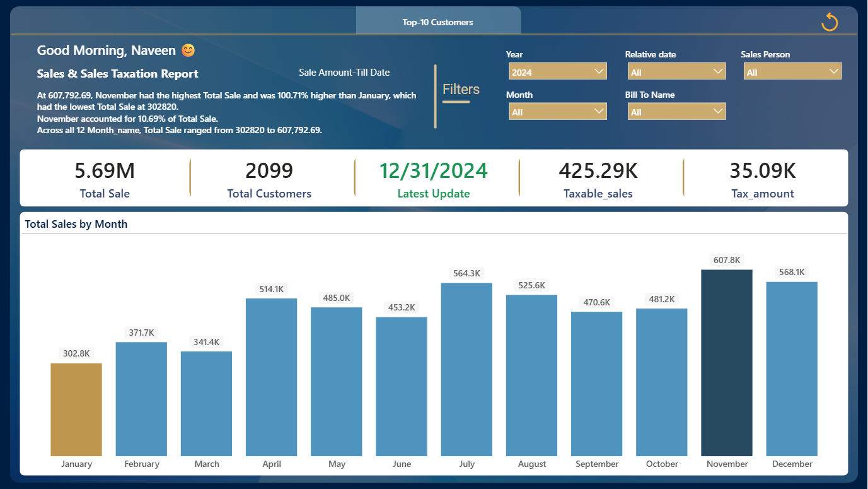Click the Total Sale 5.69M card

[x=105, y=179]
